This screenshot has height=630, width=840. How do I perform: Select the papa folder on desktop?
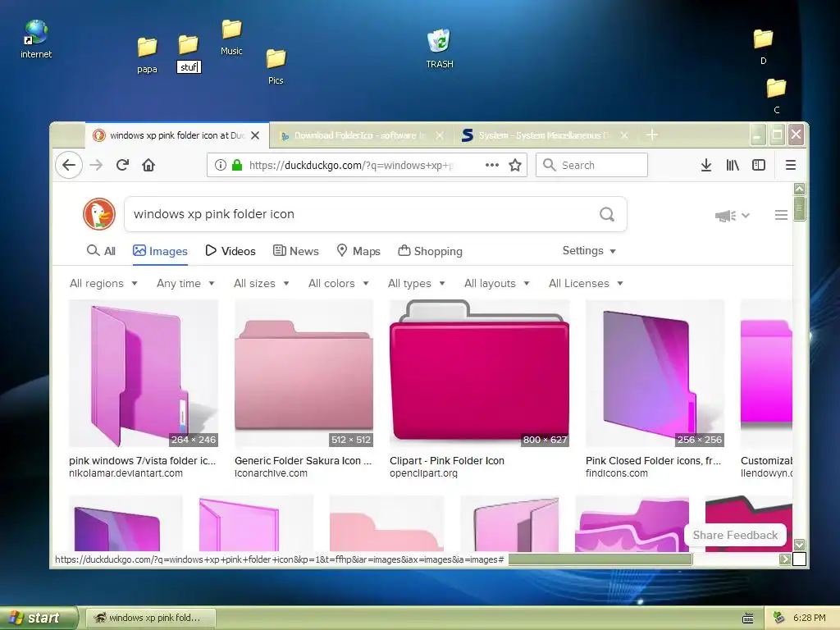point(147,55)
